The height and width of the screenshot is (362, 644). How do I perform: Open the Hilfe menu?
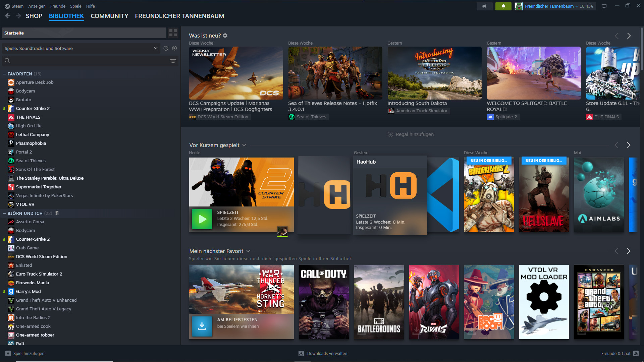pyautogui.click(x=91, y=6)
